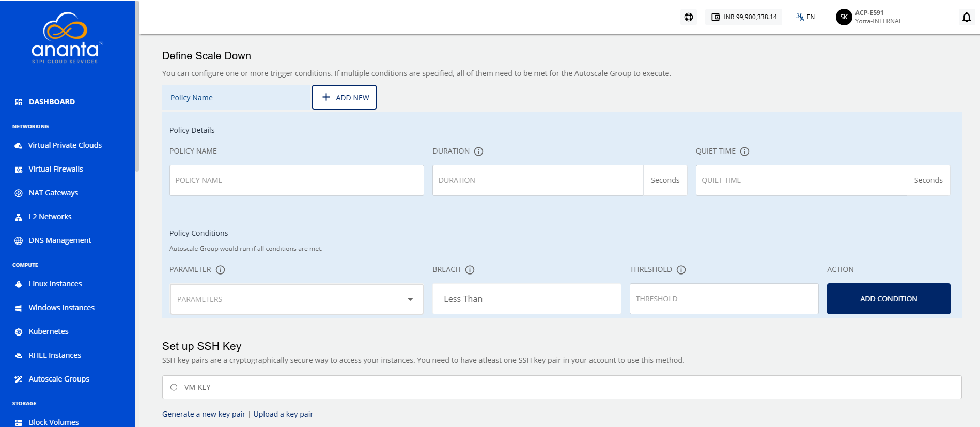Click the DURATION info icon
Viewport: 980px width, 427px height.
479,151
